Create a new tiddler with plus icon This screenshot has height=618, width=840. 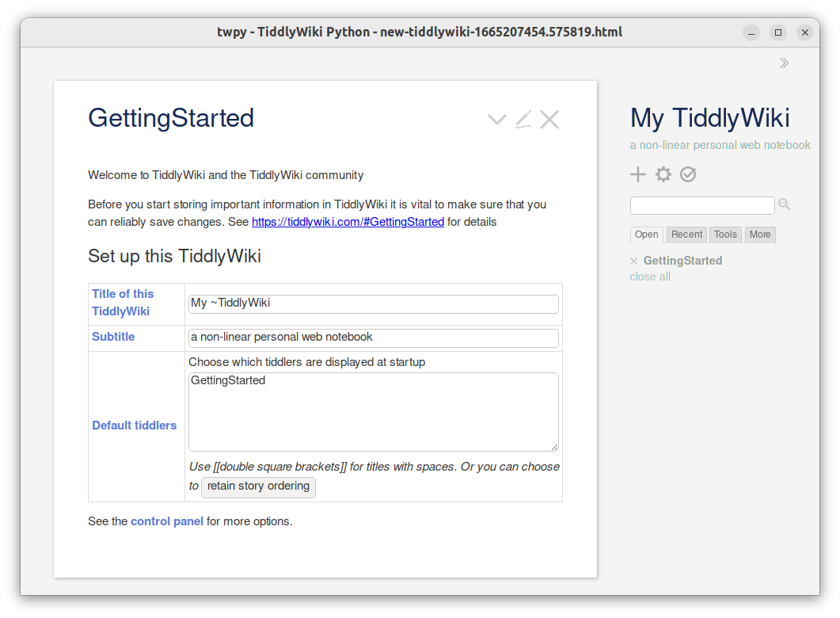(638, 174)
